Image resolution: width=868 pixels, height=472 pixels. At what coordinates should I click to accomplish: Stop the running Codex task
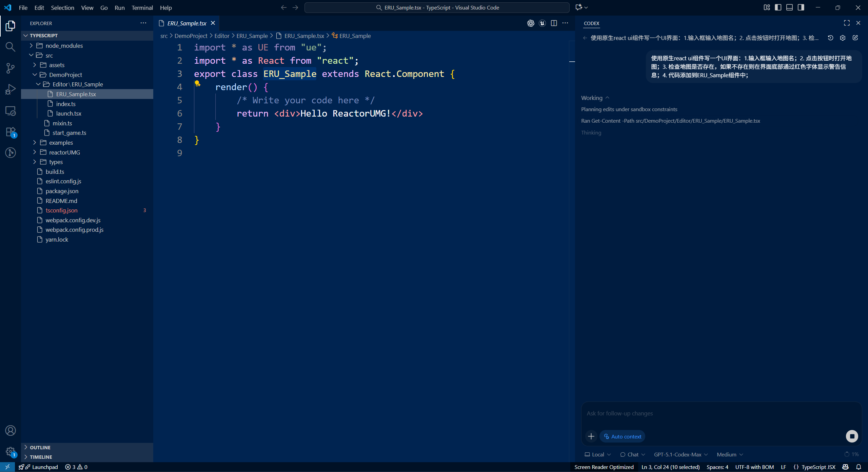pyautogui.click(x=852, y=436)
